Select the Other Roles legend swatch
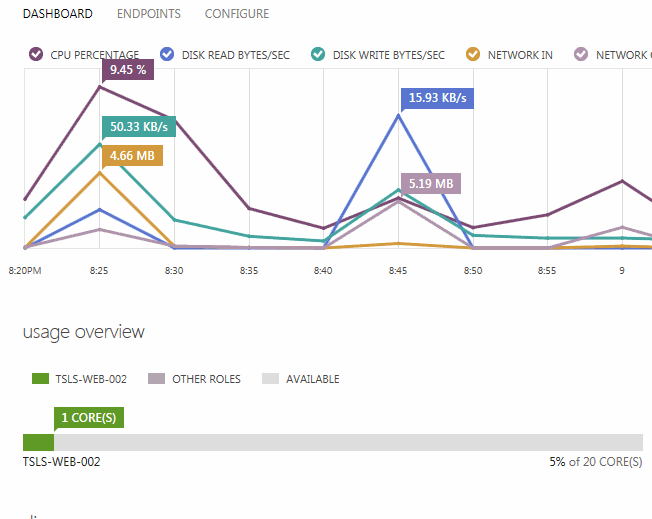The image size is (652, 519). click(x=156, y=379)
